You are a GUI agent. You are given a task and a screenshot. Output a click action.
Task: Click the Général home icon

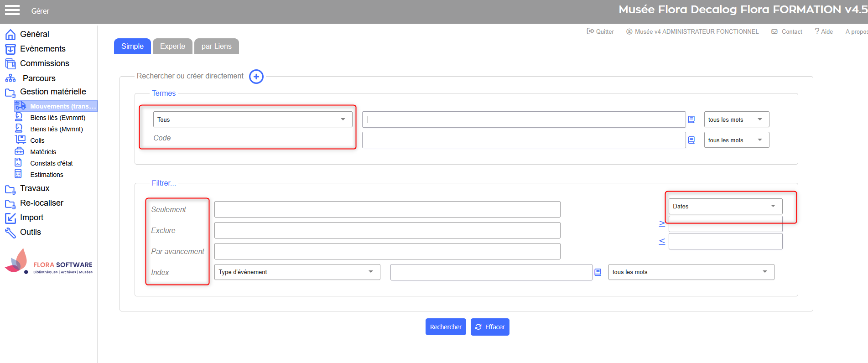coord(10,35)
